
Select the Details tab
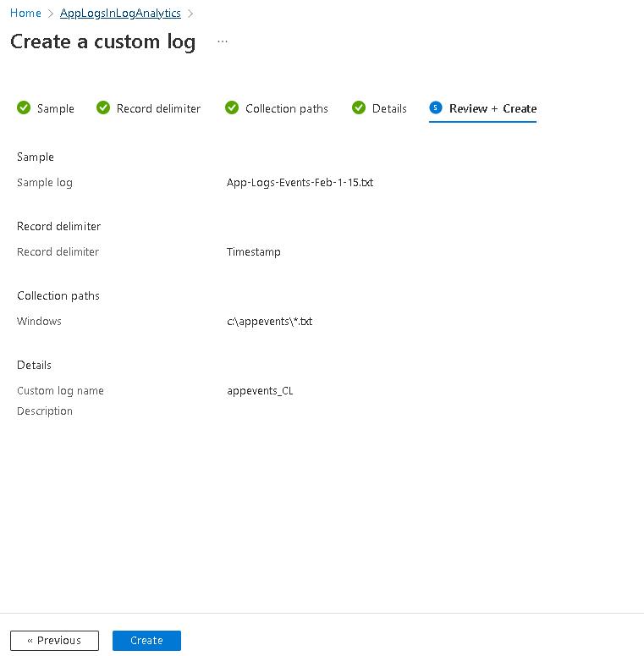click(x=389, y=108)
